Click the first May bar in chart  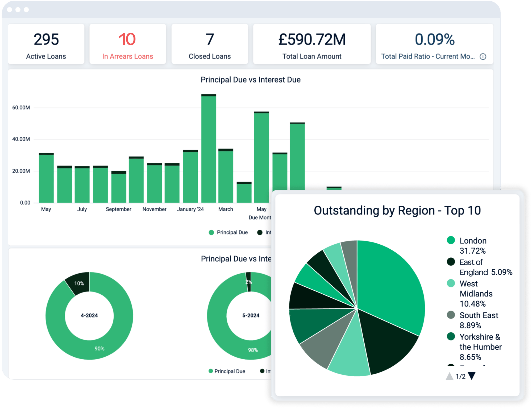pyautogui.click(x=46, y=178)
